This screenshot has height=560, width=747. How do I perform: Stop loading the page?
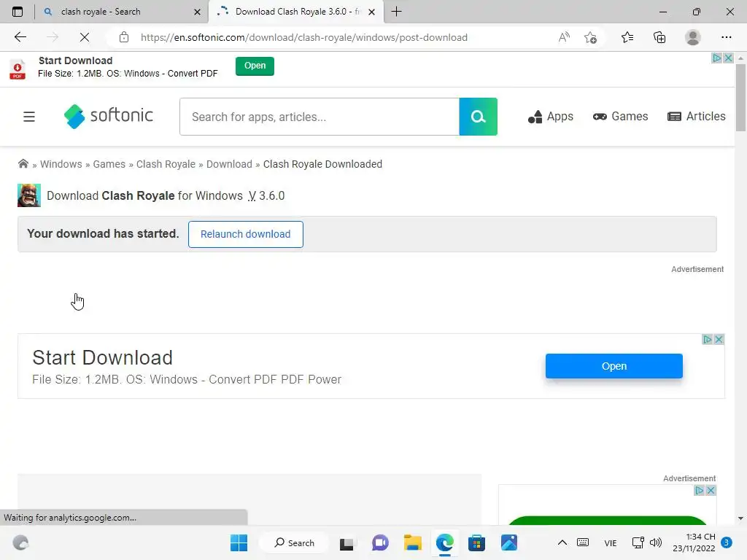pyautogui.click(x=85, y=37)
